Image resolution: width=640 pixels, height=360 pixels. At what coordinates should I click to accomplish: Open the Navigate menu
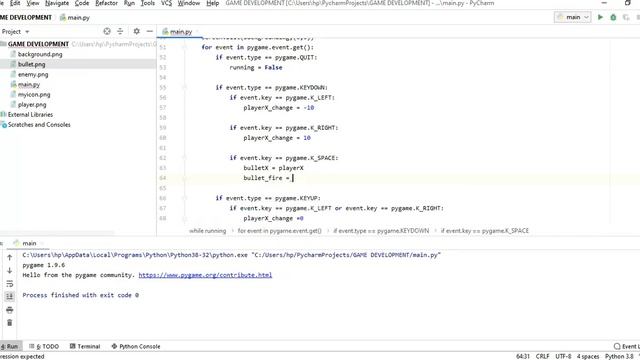57,3
